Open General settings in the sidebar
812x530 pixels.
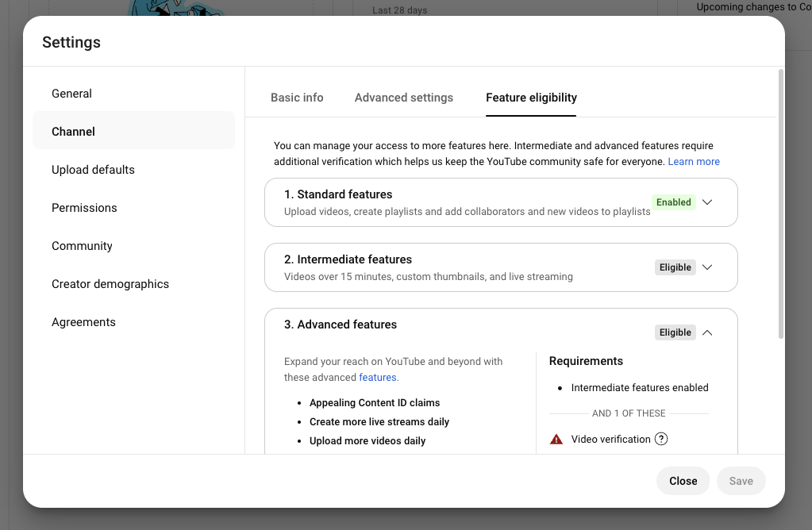[72, 94]
